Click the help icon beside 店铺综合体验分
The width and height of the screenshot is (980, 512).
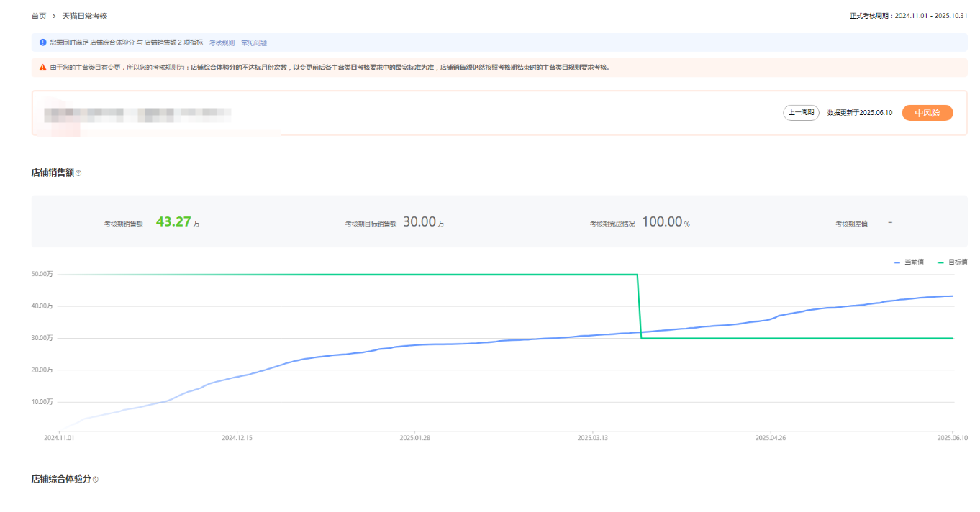95,480
